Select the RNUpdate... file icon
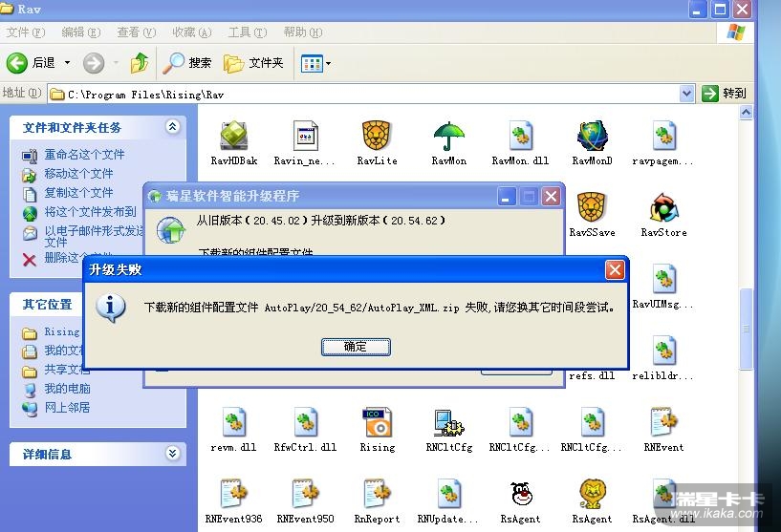The width and height of the screenshot is (781, 532). 448,493
